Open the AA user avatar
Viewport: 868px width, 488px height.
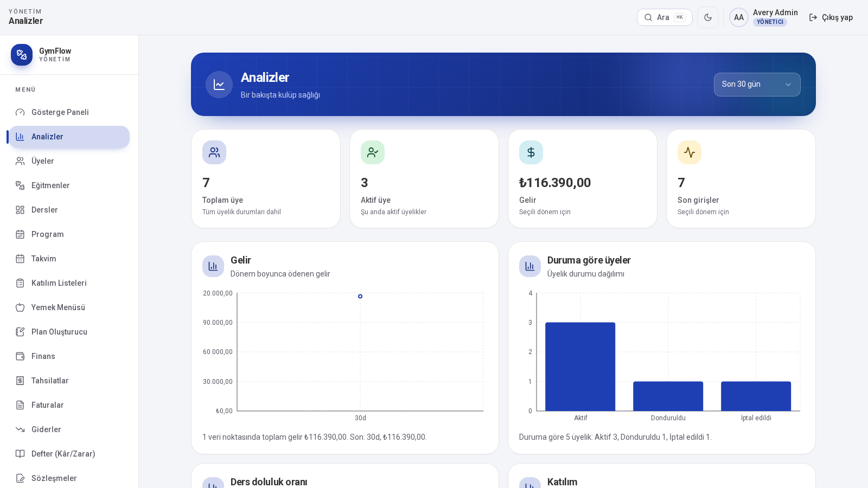coord(739,17)
